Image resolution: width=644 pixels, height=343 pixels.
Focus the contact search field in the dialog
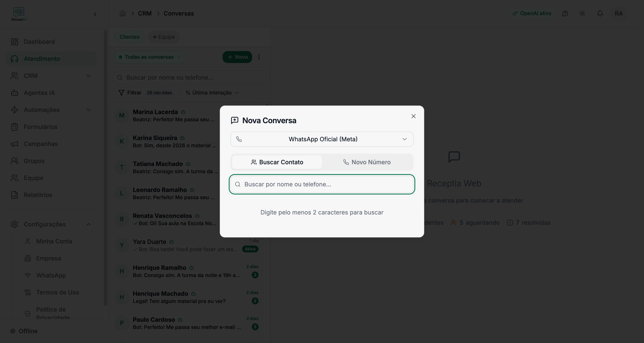322,184
